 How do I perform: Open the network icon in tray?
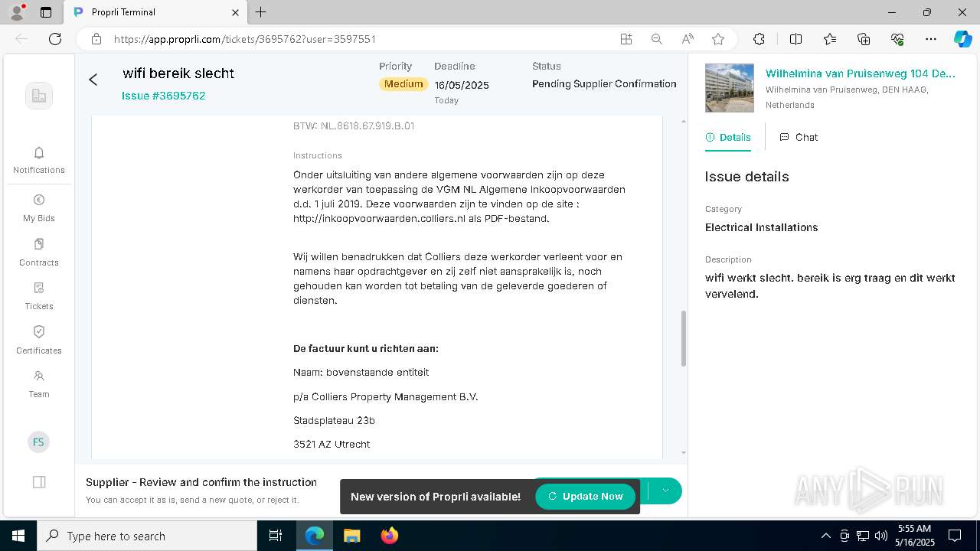coord(862,536)
